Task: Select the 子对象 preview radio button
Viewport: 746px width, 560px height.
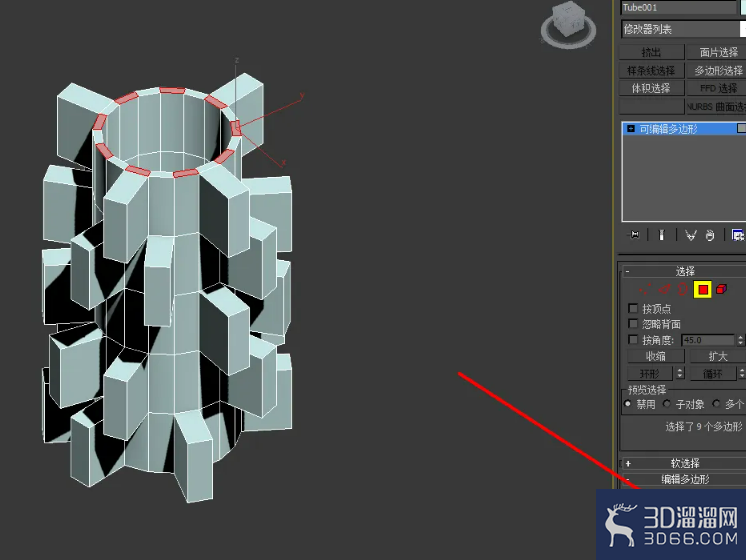Action: point(667,404)
